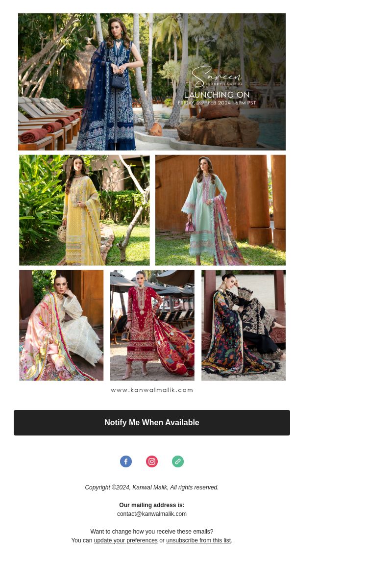Viewport: 392px width, 563px height.
Task: Click the launch date Friday 23rd Feb text
Action: pyautogui.click(x=217, y=102)
